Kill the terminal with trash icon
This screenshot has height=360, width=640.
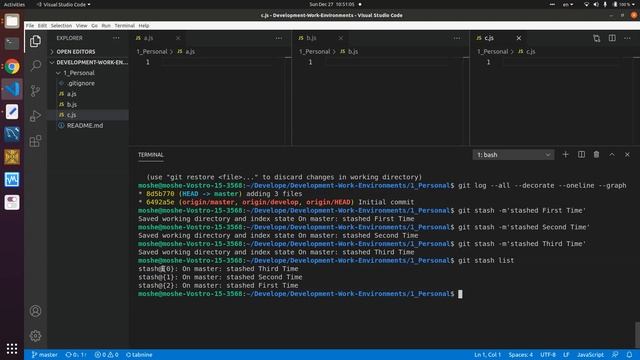(596, 155)
